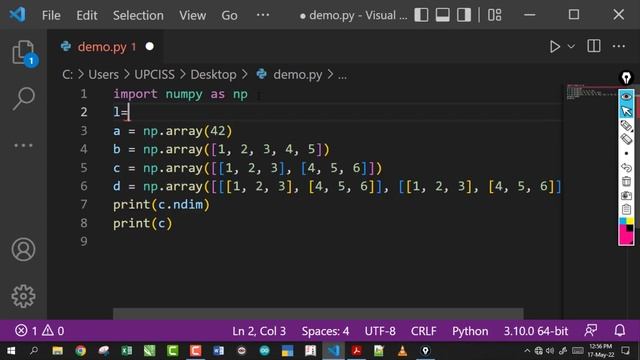Expand the breadcrumb ellipsis after demo.py

click(x=342, y=75)
